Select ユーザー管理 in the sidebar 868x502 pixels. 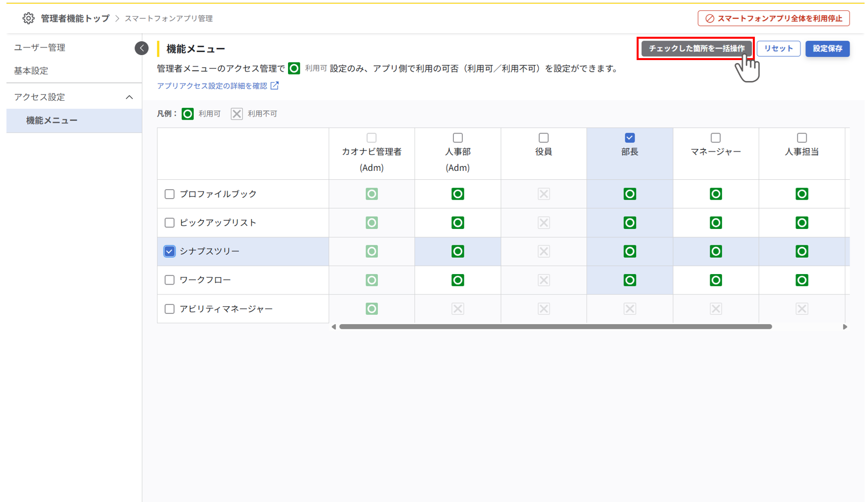coord(38,47)
